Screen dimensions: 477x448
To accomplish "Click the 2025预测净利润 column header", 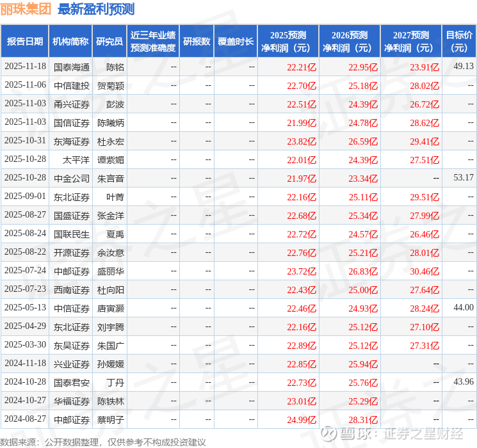I will (287, 42).
